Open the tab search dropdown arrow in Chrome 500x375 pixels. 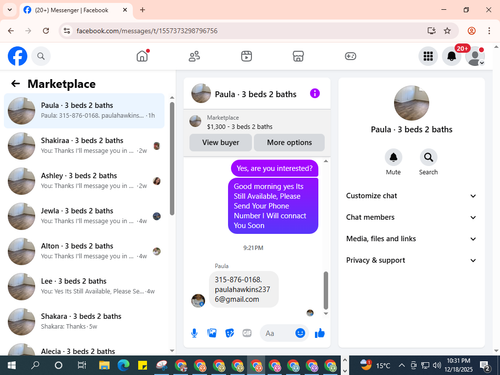tap(10, 10)
